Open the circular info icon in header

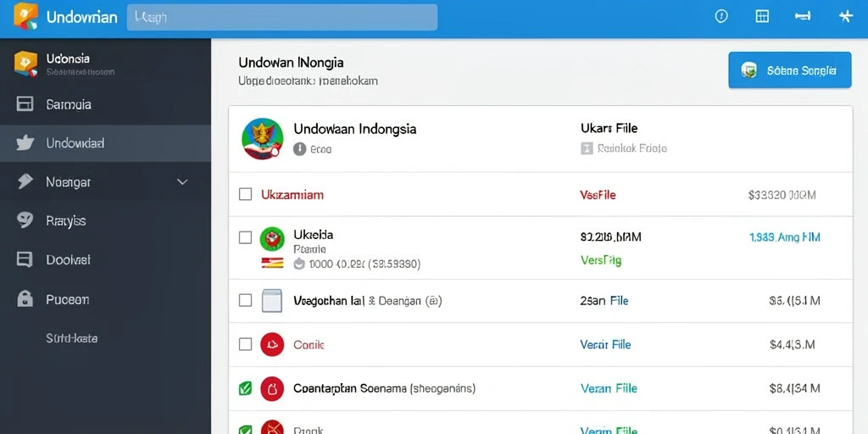pyautogui.click(x=721, y=17)
